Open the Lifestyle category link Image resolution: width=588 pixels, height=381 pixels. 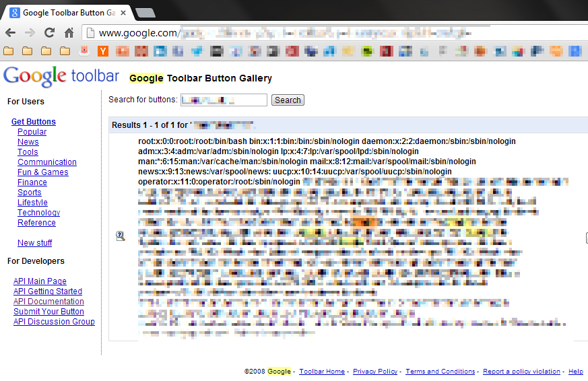tap(32, 203)
